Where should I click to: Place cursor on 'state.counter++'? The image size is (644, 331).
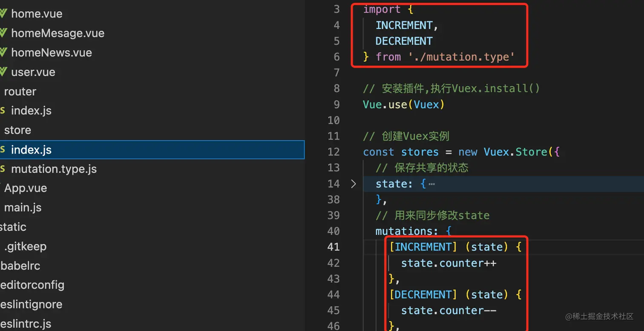(449, 263)
